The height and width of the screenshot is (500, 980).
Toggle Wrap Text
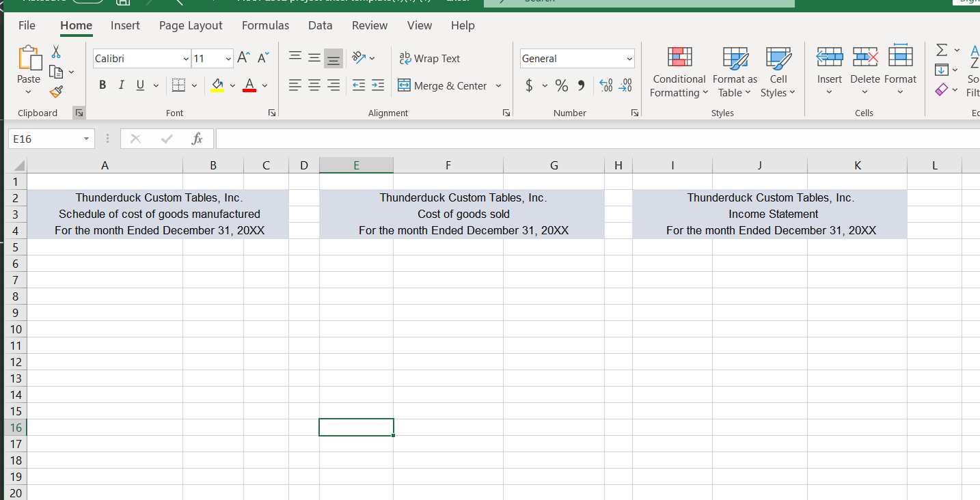point(429,59)
